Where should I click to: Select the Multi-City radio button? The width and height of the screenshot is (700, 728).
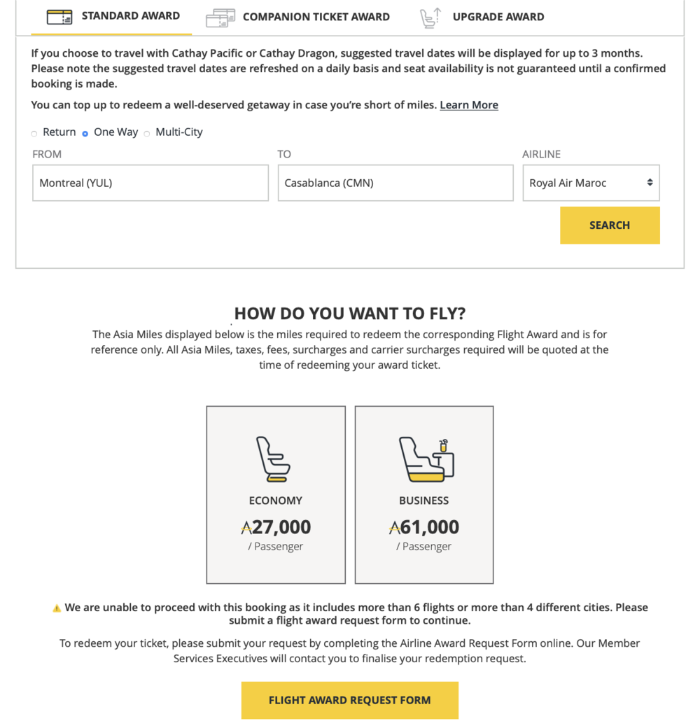[147, 133]
